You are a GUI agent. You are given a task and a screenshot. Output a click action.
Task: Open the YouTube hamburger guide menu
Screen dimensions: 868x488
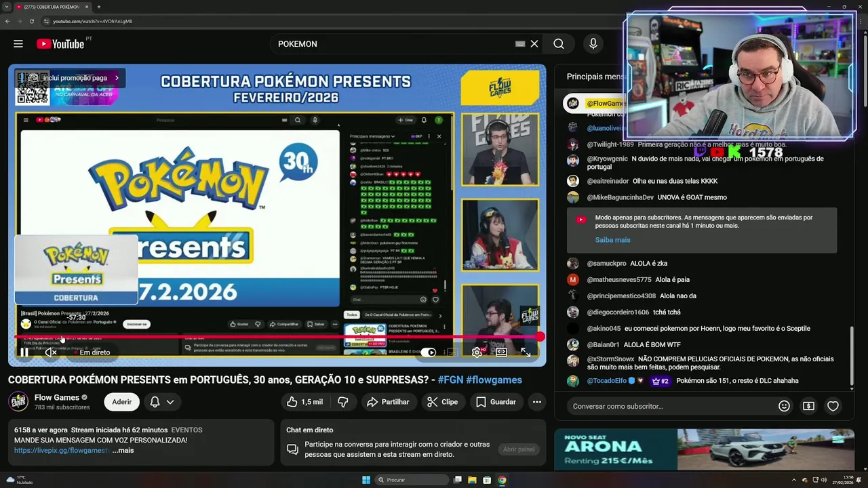click(18, 44)
